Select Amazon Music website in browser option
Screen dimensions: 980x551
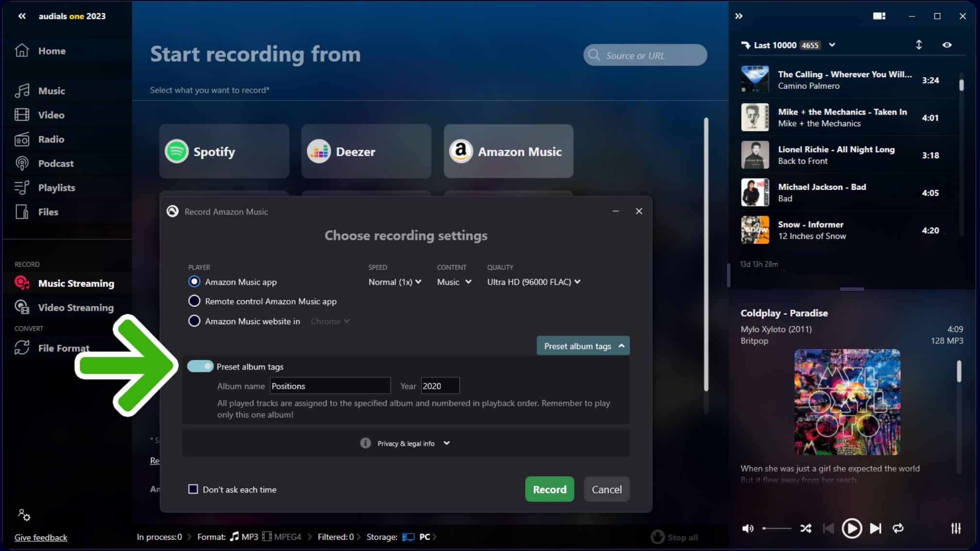194,321
